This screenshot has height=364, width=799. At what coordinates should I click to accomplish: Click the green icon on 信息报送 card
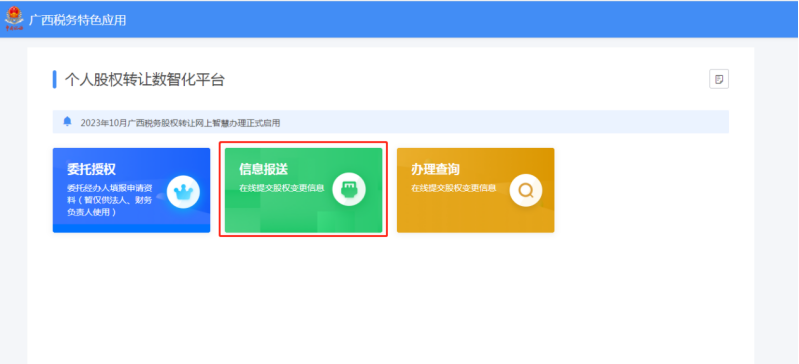(349, 190)
